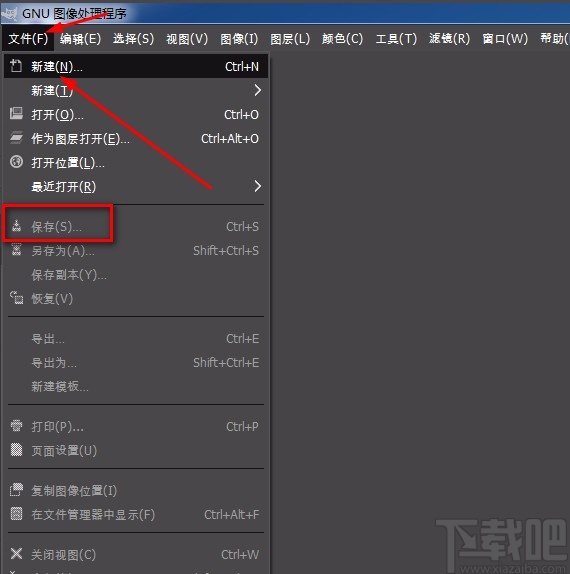
Task: Open the 编辑(E) menu
Action: tap(81, 38)
